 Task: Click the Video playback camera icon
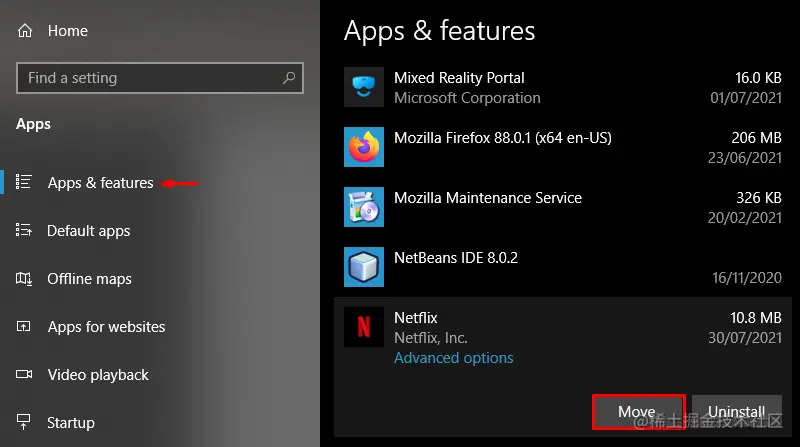tap(24, 375)
